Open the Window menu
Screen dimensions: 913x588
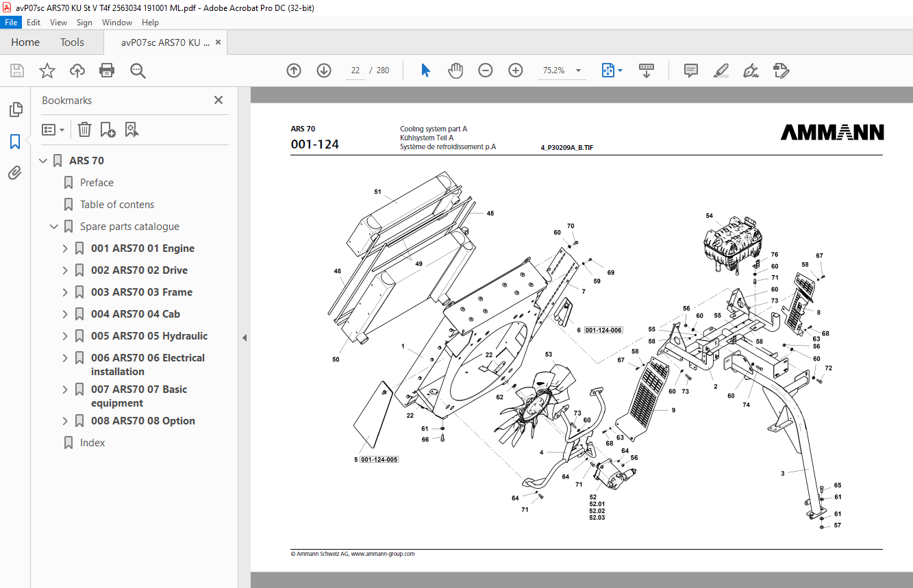(117, 23)
